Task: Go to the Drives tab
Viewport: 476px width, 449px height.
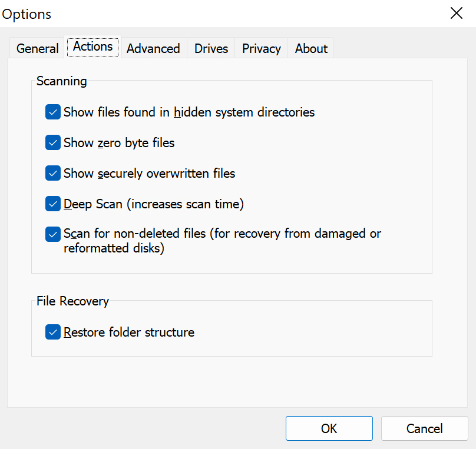Action: point(211,48)
